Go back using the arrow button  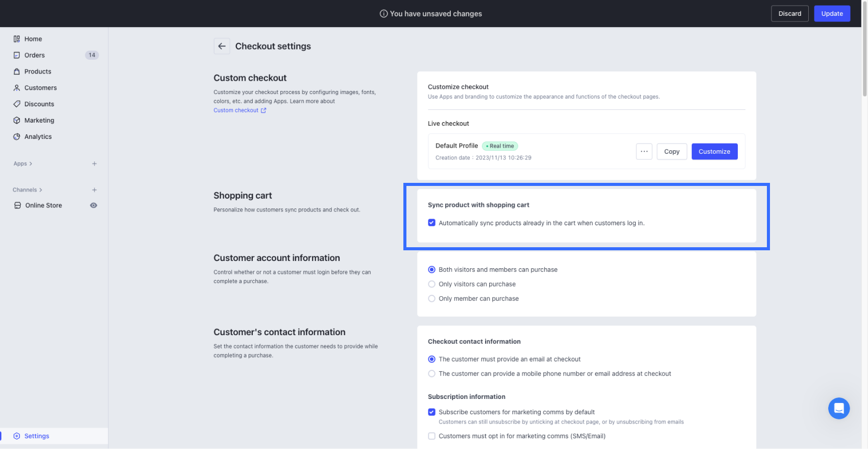[x=222, y=46]
